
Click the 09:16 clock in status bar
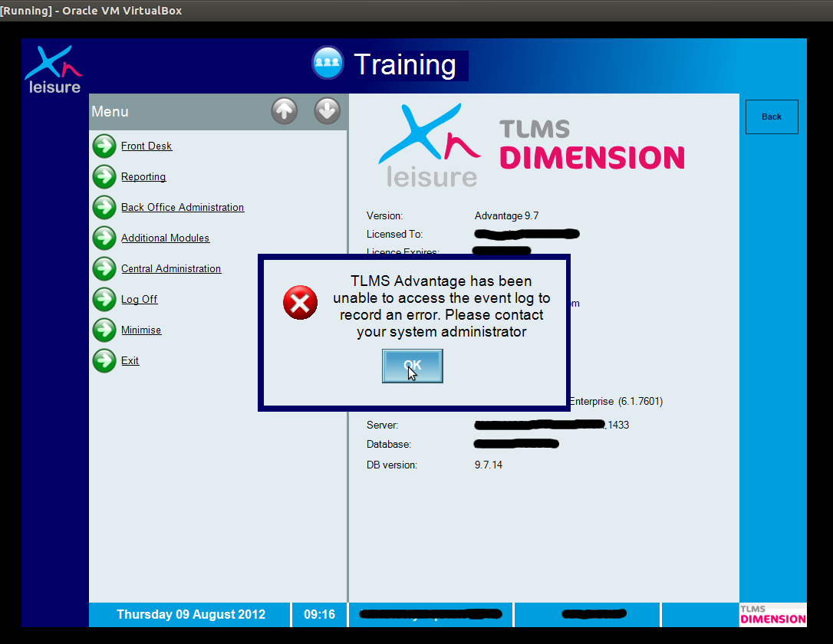(x=319, y=614)
